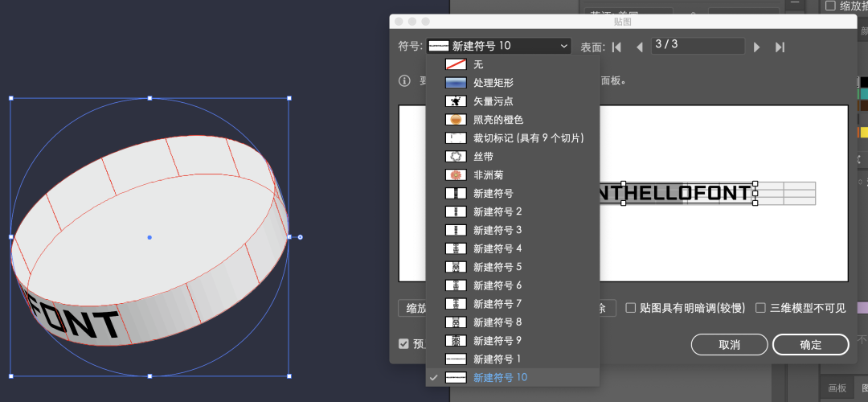
Task: Pick the 照亮的橙色 symbol
Action: pos(498,119)
